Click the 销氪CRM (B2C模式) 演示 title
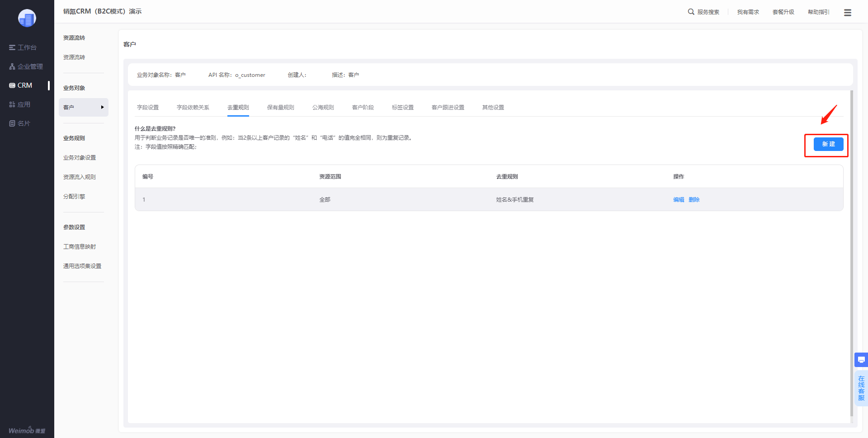This screenshot has width=868, height=438. tap(102, 11)
